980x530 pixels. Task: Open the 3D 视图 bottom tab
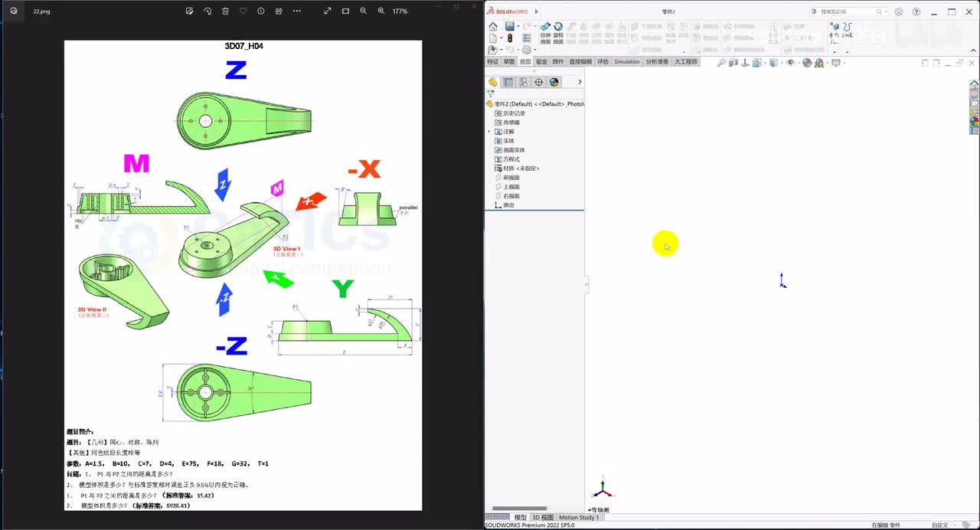click(x=543, y=518)
